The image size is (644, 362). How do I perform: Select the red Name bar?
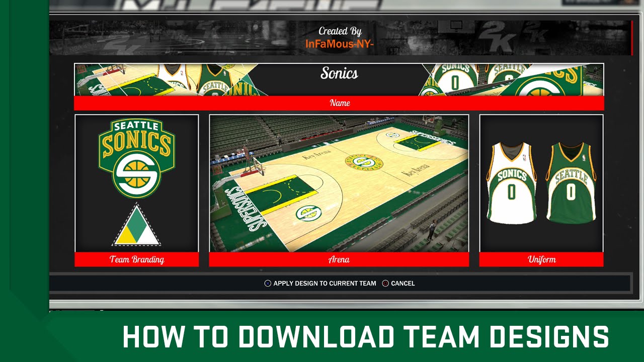(339, 103)
